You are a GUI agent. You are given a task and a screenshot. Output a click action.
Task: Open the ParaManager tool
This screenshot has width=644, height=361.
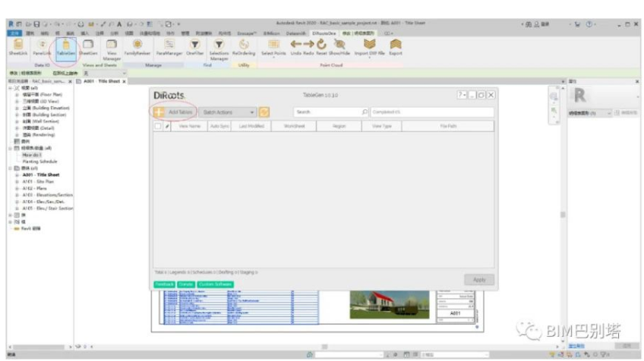[169, 47]
